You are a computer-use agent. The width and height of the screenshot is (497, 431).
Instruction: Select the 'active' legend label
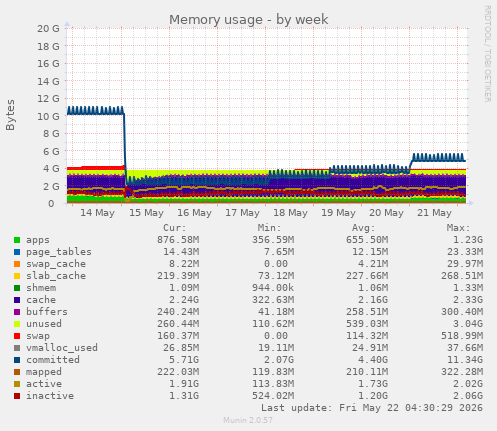coord(44,384)
